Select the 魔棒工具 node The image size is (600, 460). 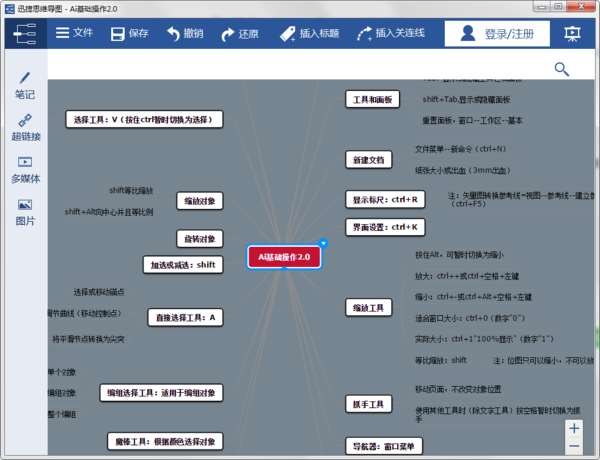click(165, 442)
